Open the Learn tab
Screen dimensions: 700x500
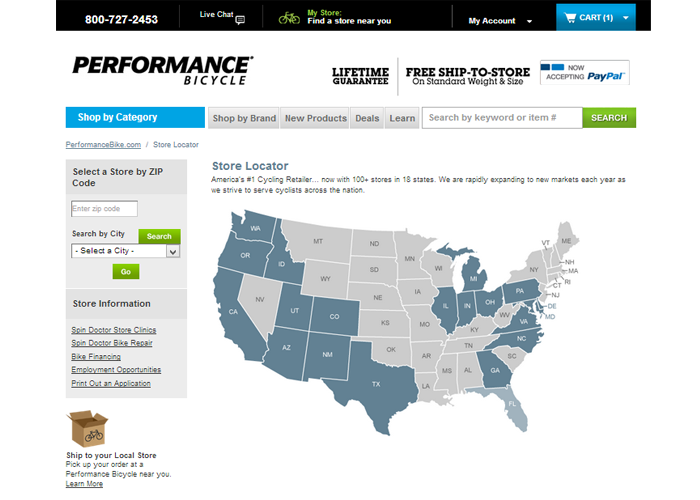tap(402, 118)
